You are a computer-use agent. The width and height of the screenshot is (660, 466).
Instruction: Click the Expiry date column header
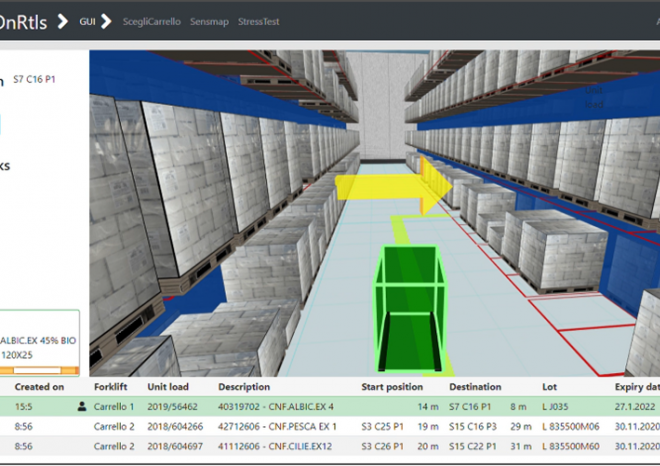(636, 386)
